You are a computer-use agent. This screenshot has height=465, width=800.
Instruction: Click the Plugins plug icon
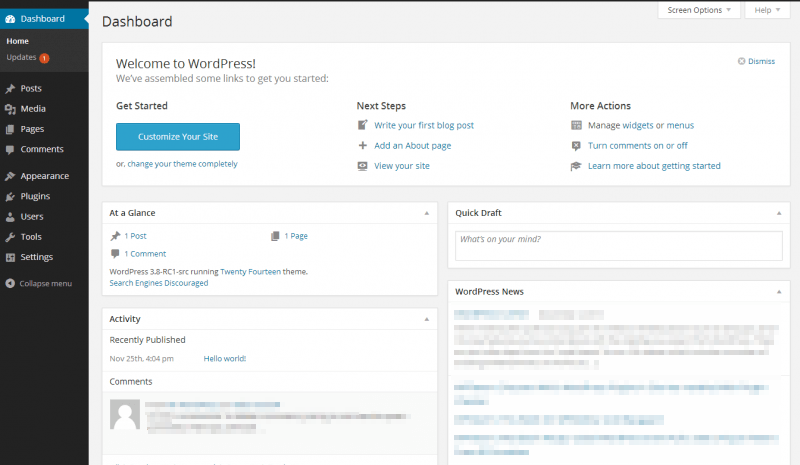click(10, 197)
